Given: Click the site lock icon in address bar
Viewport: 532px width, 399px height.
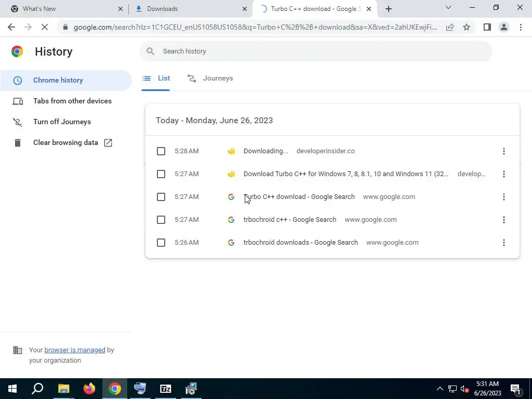Looking at the screenshot, I should pos(65,27).
